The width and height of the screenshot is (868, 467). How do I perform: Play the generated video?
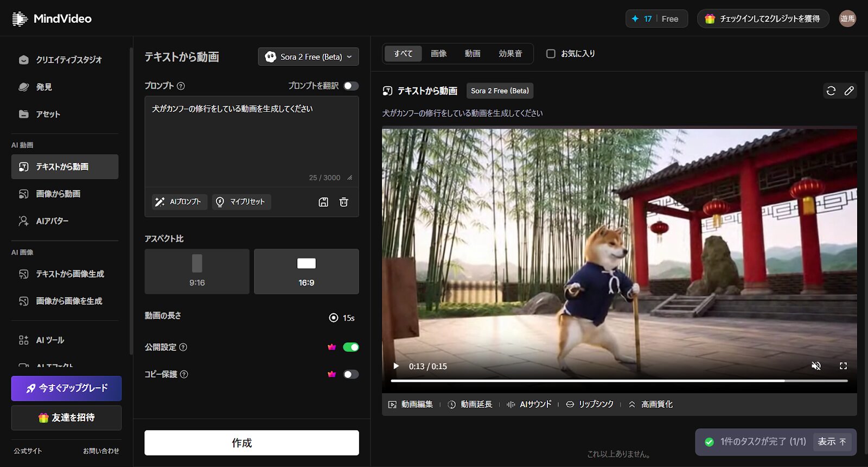[396, 366]
